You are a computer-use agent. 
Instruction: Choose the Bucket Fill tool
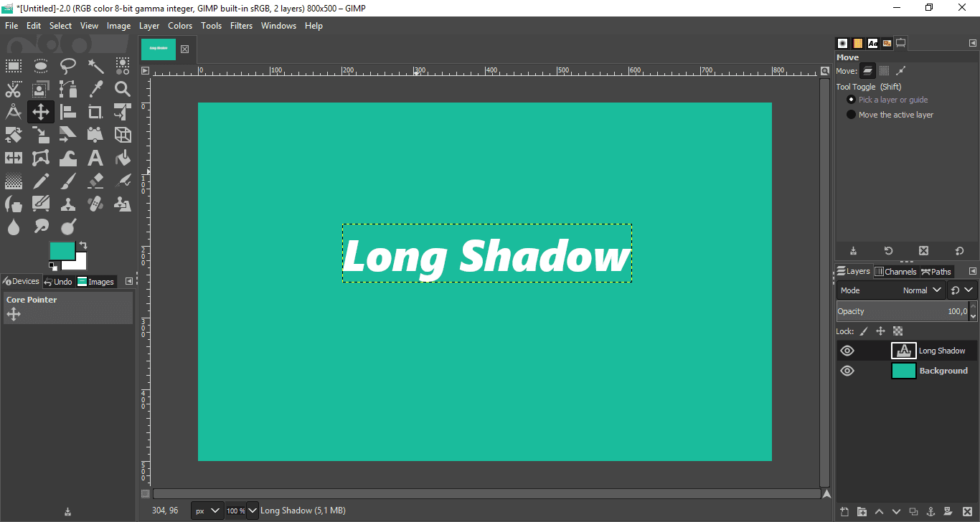tap(123, 157)
